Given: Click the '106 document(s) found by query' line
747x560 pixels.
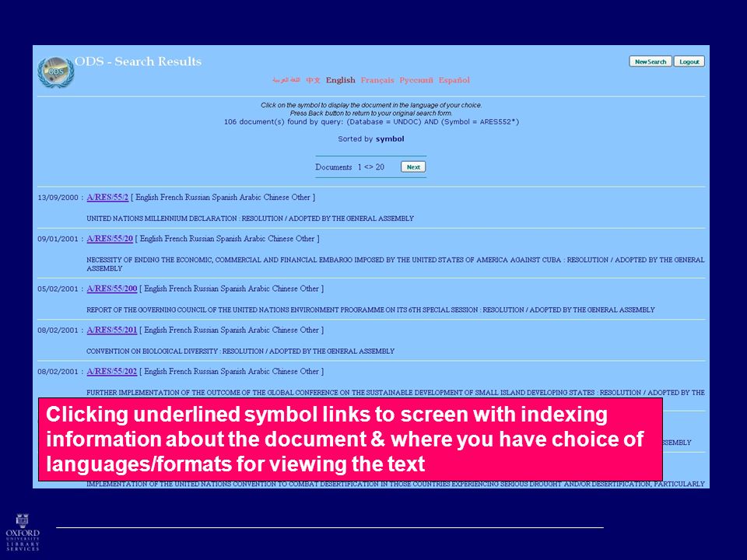Looking at the screenshot, I should pos(371,122).
